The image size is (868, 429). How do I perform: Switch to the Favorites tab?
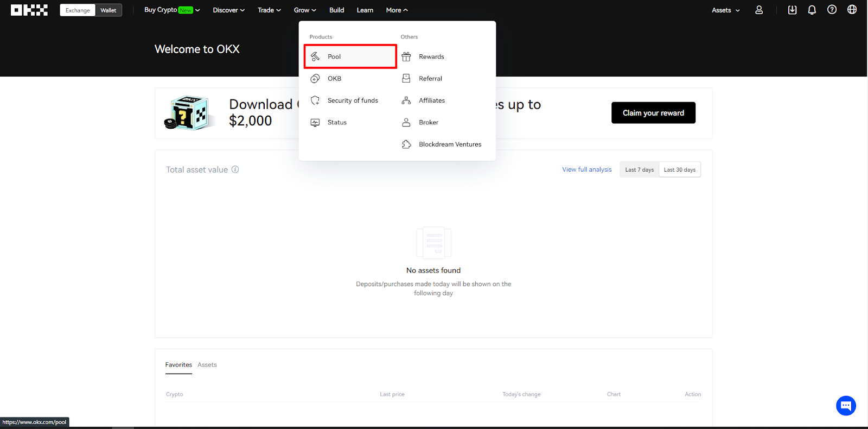(178, 365)
